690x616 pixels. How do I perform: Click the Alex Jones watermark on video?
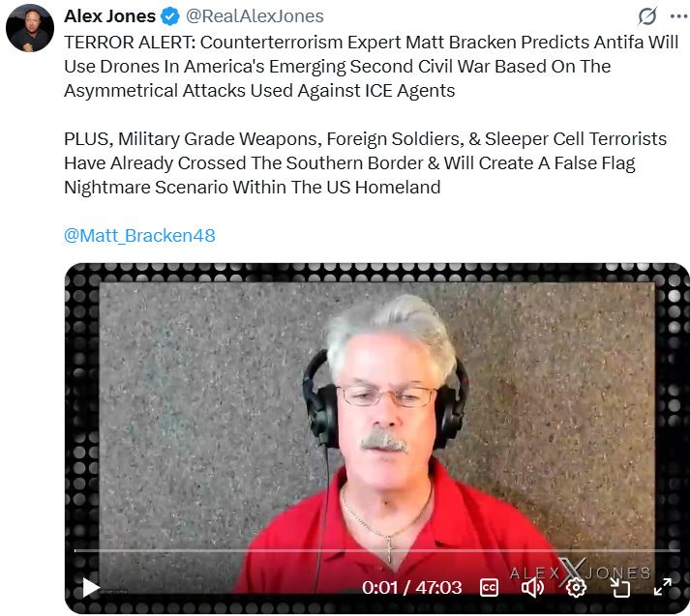pos(580,572)
